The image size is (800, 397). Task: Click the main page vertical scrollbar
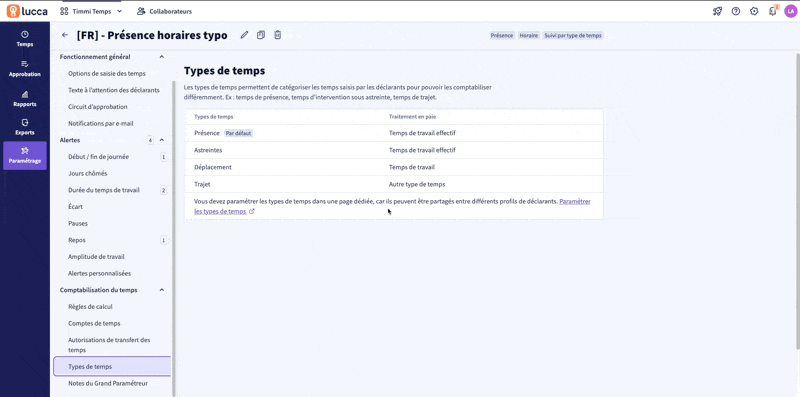(x=797, y=202)
